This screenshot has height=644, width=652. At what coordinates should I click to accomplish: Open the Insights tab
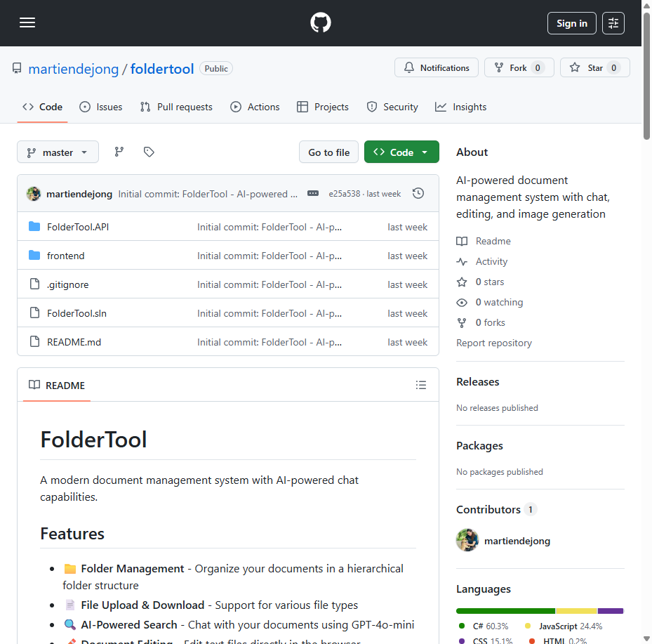[x=460, y=107]
